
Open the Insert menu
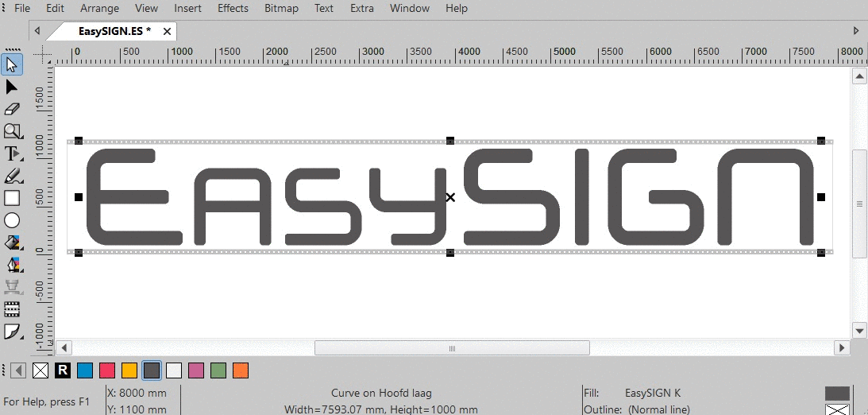point(187,8)
